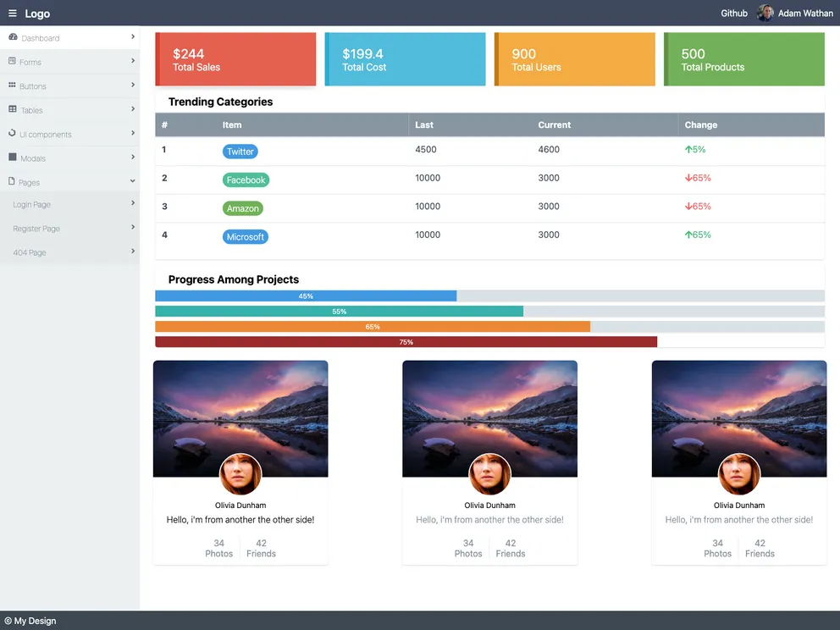
Task: Click the hamburger menu icon
Action: click(13, 14)
